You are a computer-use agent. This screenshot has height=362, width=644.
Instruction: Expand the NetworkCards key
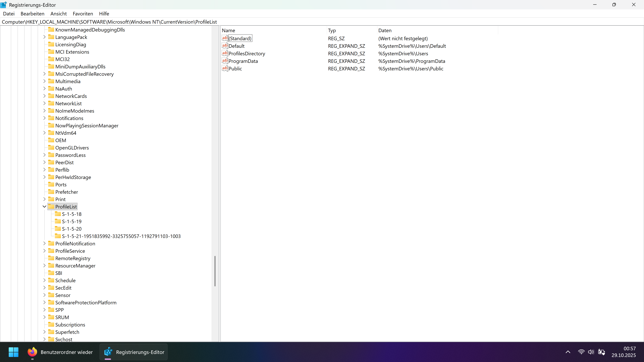44,96
